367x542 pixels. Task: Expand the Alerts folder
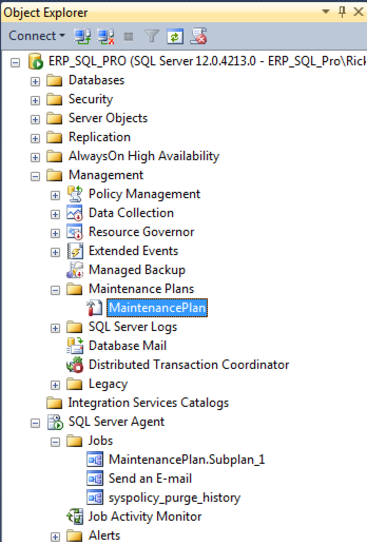pyautogui.click(x=55, y=537)
